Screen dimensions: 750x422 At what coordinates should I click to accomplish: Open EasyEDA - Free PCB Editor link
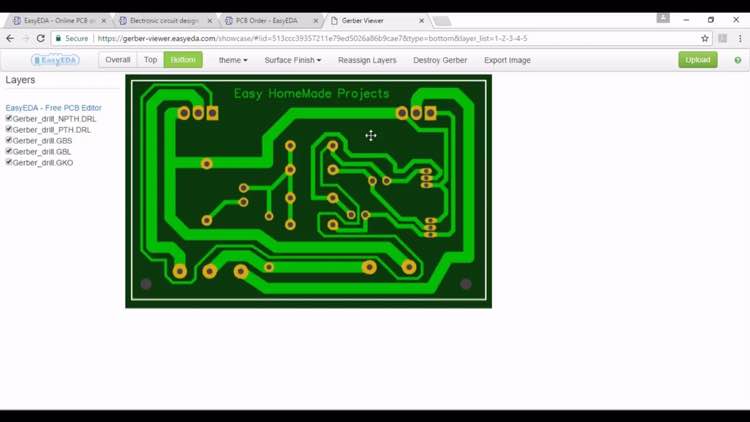tap(54, 108)
